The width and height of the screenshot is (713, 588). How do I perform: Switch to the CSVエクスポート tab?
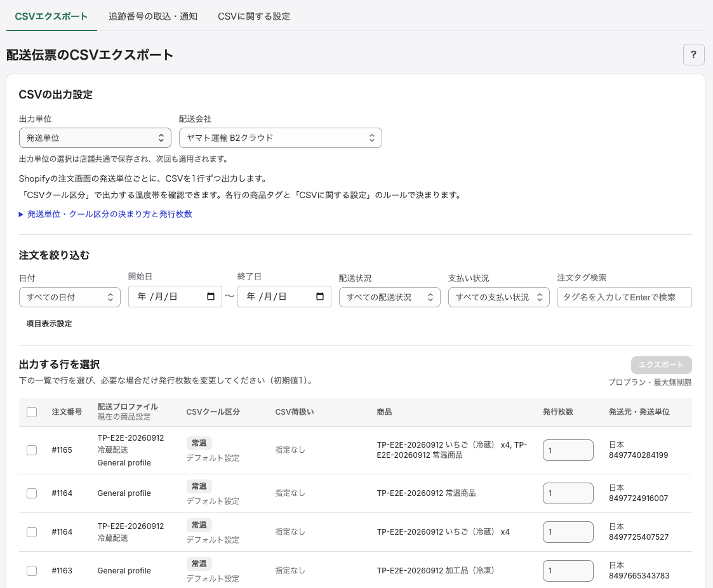pyautogui.click(x=51, y=17)
